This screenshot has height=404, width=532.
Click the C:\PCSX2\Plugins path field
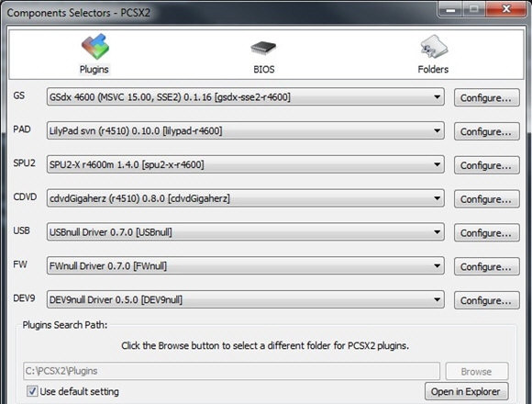231,371
